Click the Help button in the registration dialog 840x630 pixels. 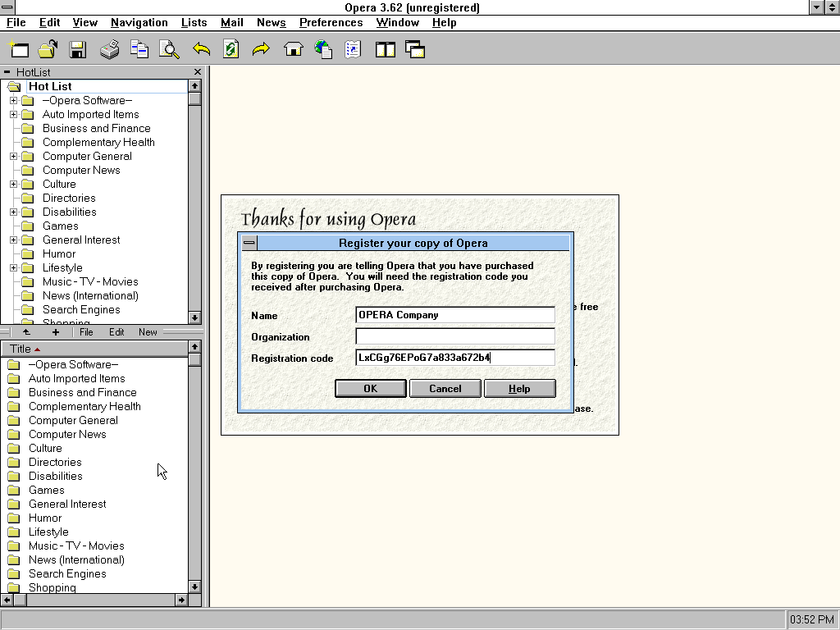tap(519, 388)
